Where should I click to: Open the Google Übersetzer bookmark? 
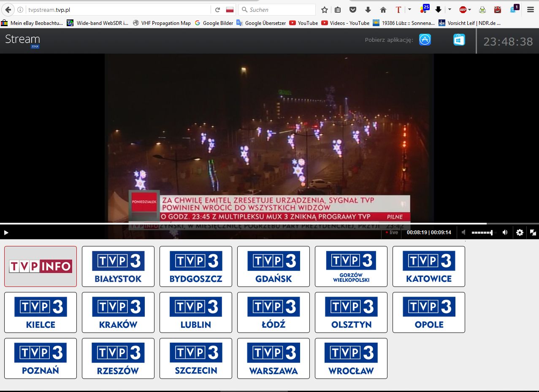(261, 23)
